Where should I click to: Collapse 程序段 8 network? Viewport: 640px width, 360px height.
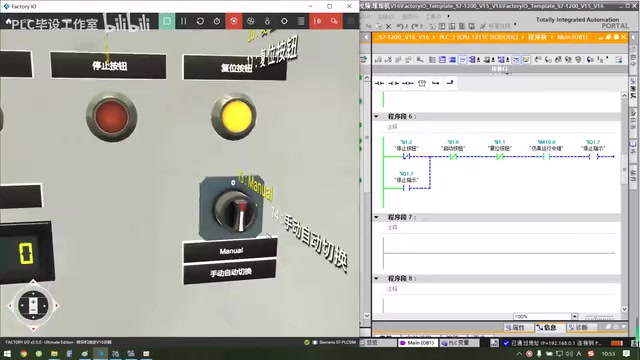click(x=376, y=278)
